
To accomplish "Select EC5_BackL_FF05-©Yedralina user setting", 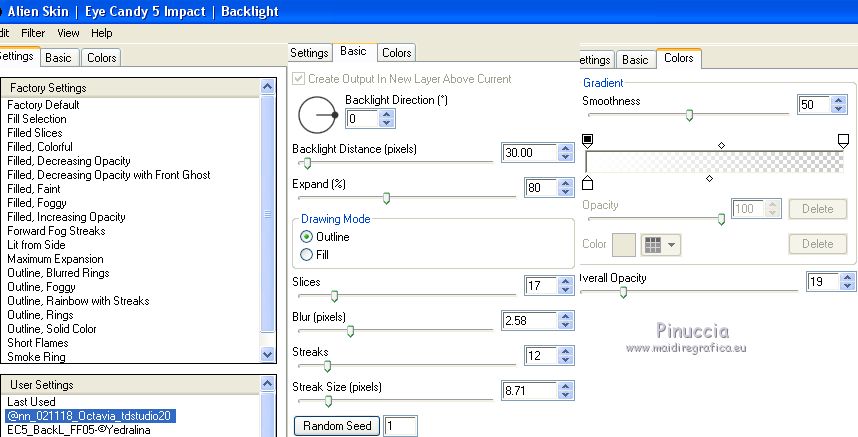I will (79, 430).
